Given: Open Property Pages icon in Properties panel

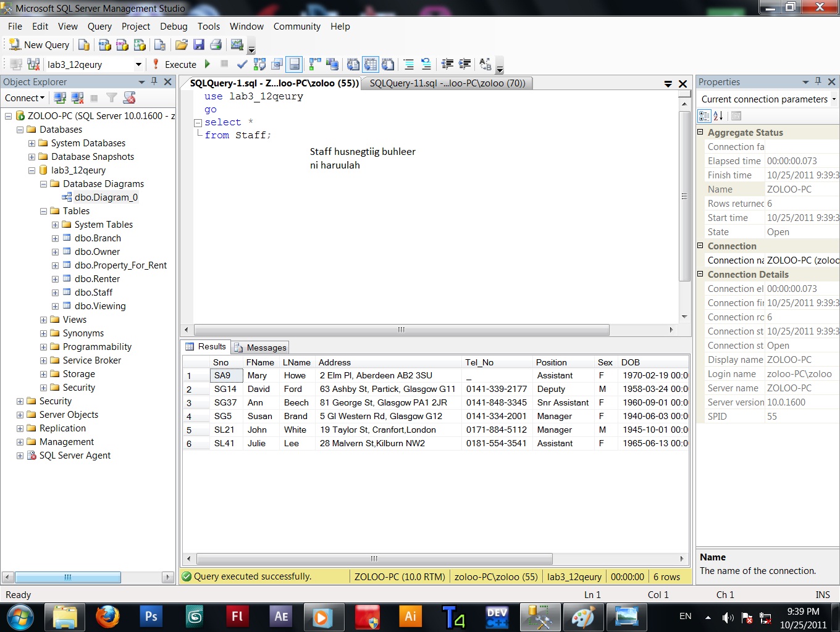Looking at the screenshot, I should 736,115.
